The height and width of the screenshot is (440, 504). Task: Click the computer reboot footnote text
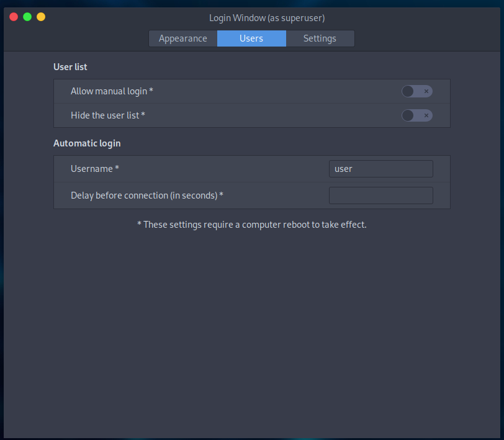(251, 225)
